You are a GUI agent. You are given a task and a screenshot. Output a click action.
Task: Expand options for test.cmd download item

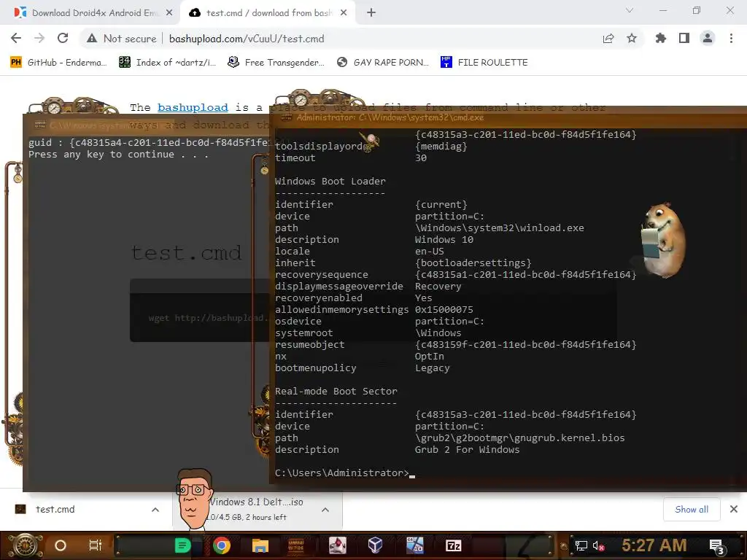click(155, 510)
